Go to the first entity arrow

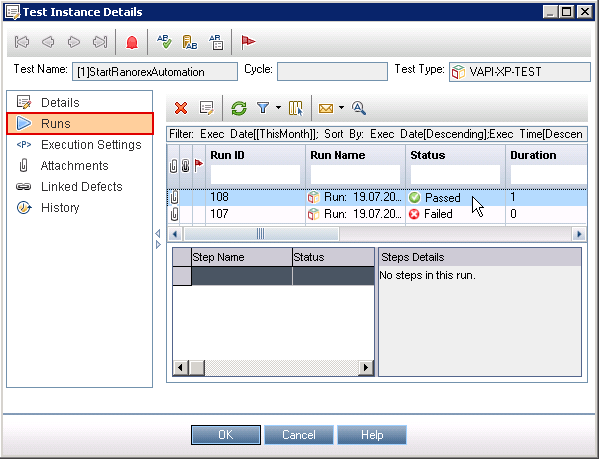click(x=22, y=42)
